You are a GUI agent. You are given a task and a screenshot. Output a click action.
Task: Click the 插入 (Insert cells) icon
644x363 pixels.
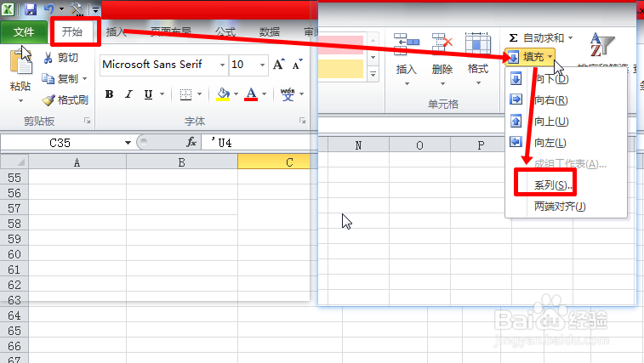point(406,44)
